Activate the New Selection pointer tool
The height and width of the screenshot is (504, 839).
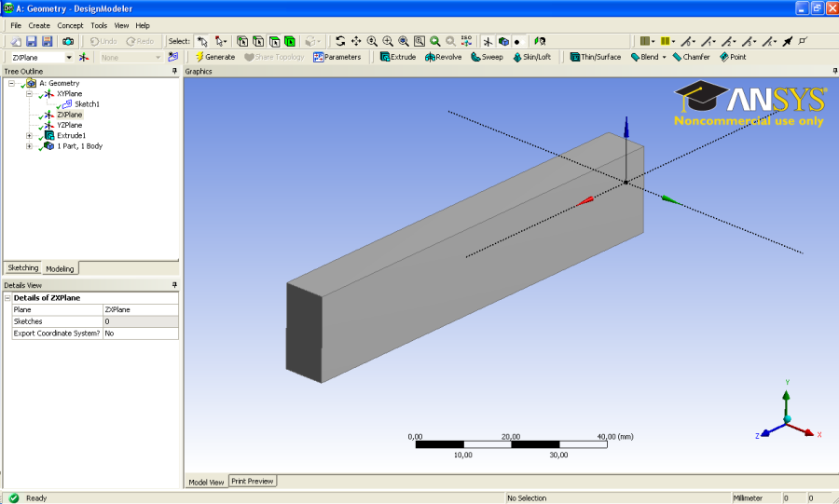coord(201,41)
